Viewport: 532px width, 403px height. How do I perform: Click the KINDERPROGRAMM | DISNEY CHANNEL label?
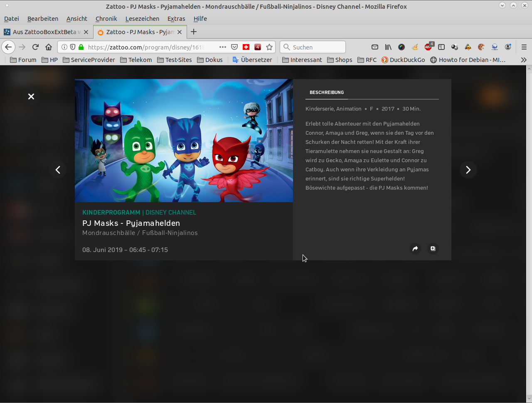(139, 213)
